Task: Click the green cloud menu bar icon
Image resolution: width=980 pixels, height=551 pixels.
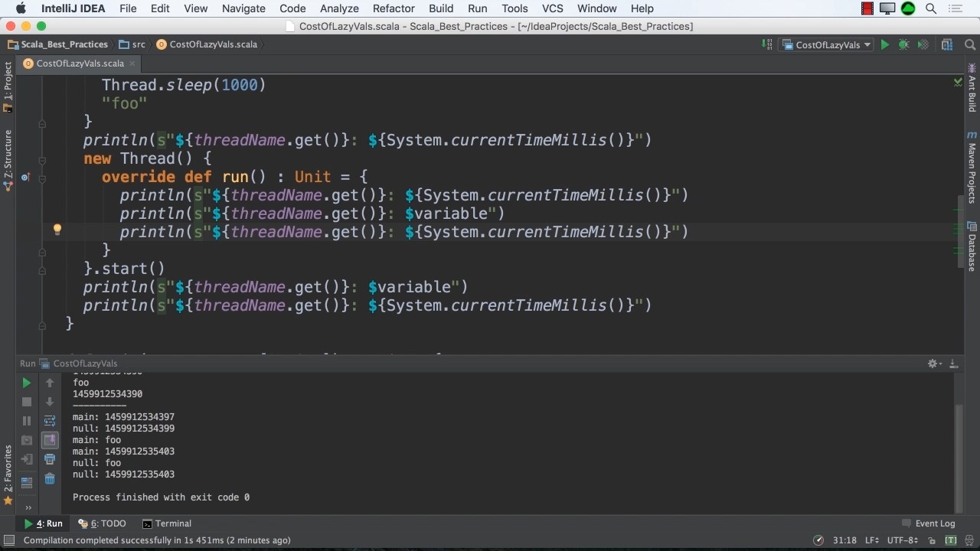Action: (x=908, y=8)
